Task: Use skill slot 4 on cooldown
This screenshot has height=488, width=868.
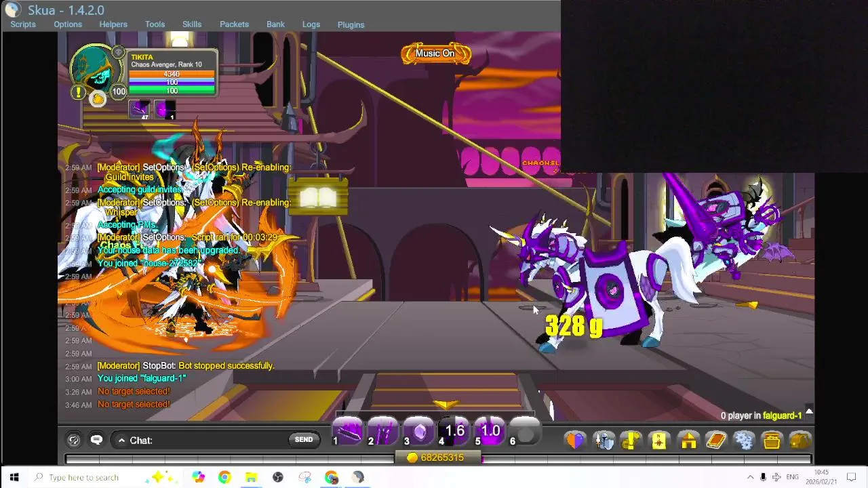Action: point(454,431)
